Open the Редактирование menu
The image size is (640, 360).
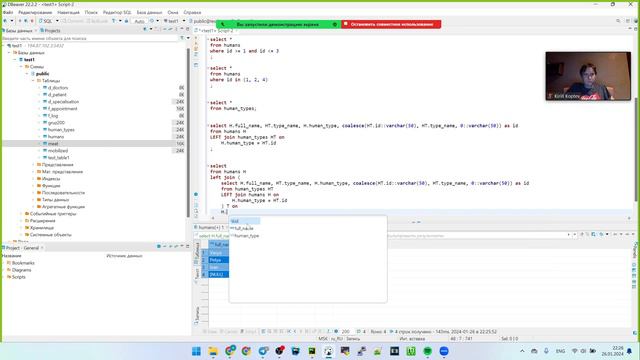pyautogui.click(x=35, y=13)
